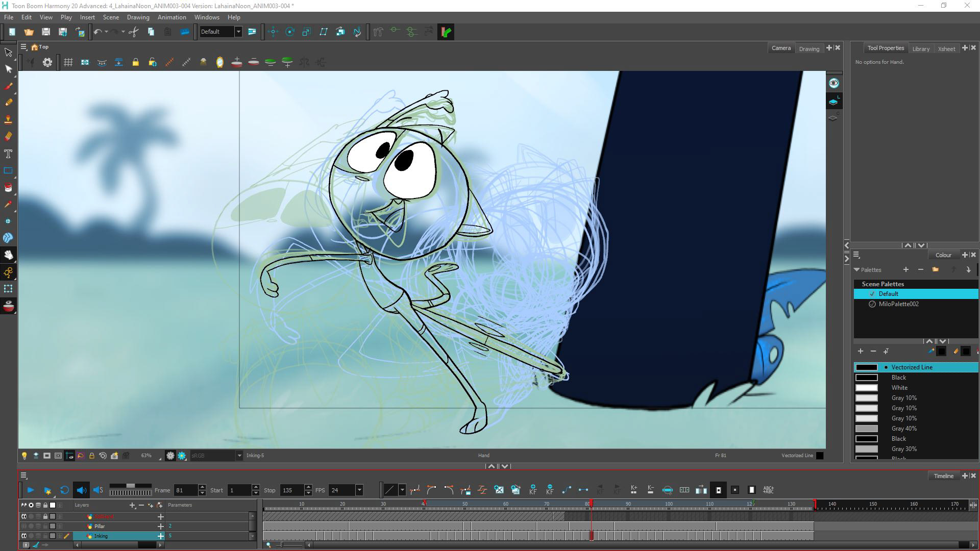Viewport: 980px width, 551px height.
Task: Click the green script run icon
Action: pos(446,32)
